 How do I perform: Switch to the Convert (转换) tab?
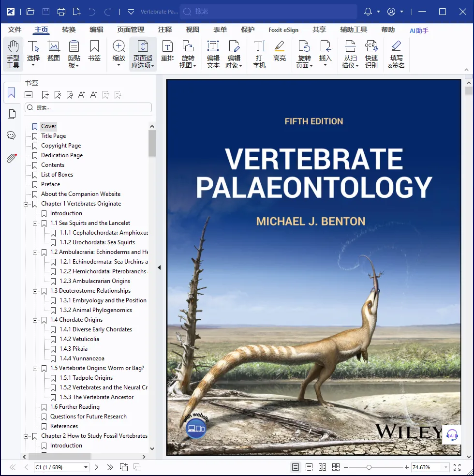pos(69,30)
